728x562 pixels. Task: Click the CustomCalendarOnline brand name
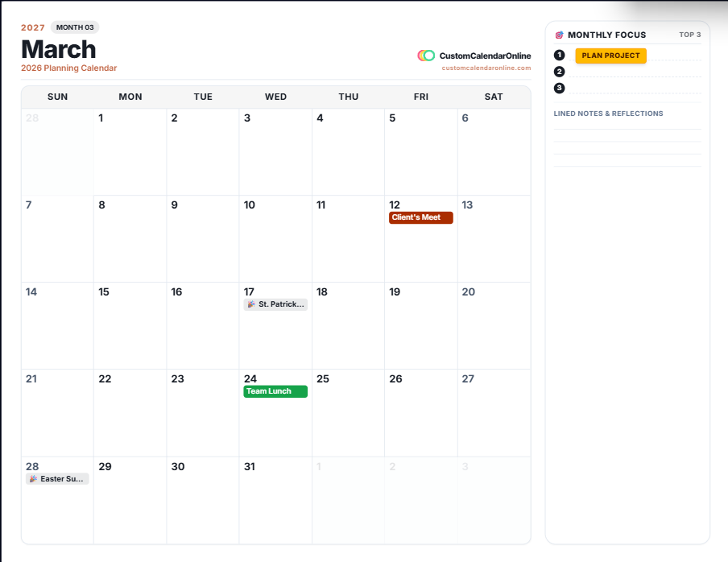coord(485,56)
